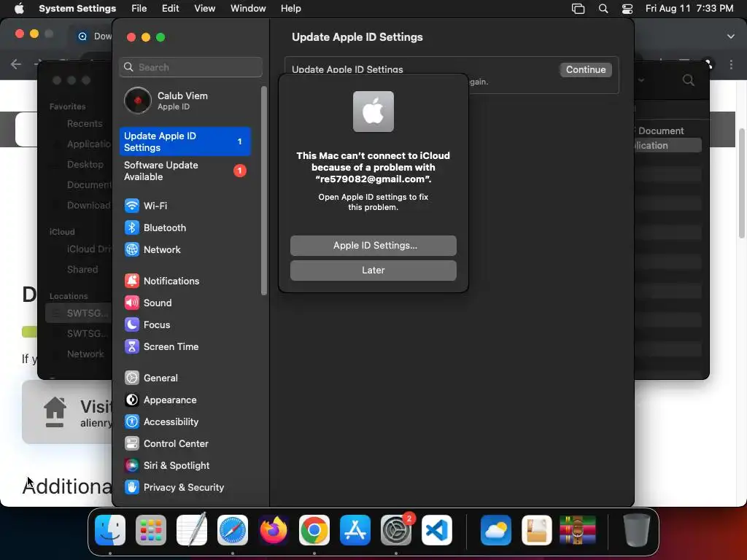Click Spotlight search icon in menu bar
This screenshot has width=747, height=560.
pyautogui.click(x=603, y=9)
